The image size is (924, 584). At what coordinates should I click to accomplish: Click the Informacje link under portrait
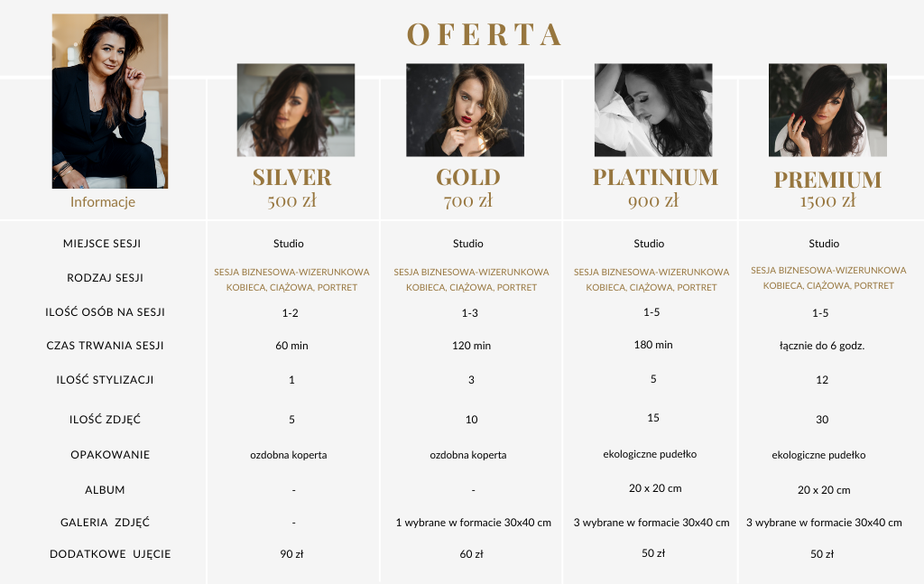pyautogui.click(x=103, y=202)
